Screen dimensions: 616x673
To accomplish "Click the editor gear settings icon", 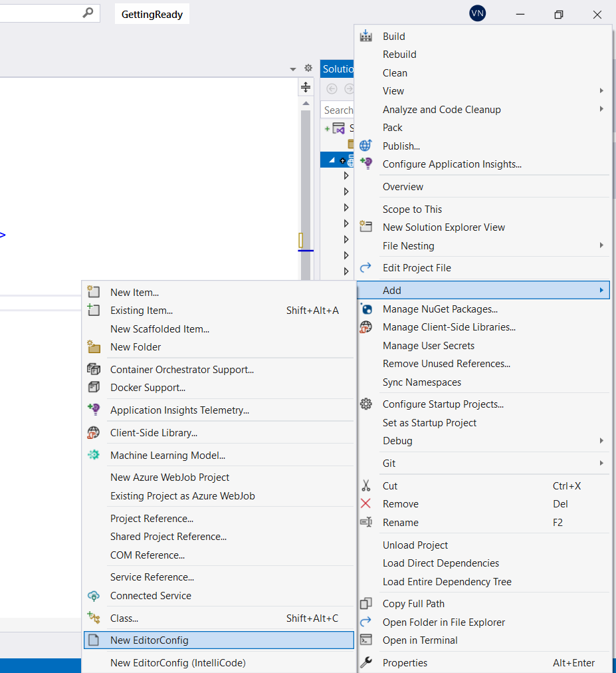I will (308, 68).
